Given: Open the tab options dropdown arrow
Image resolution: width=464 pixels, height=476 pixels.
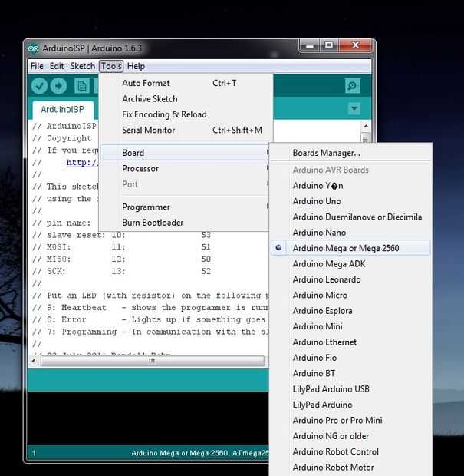Looking at the screenshot, I should point(354,108).
